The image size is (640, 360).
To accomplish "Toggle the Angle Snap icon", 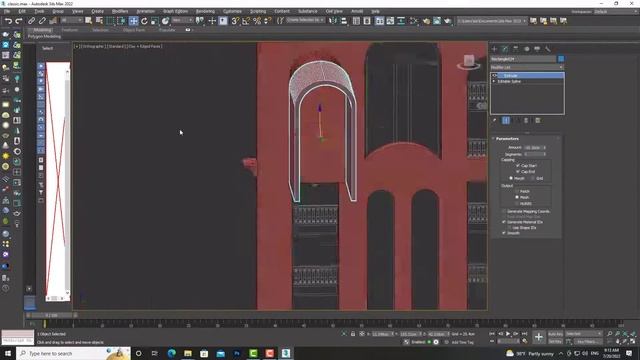I will point(246,21).
